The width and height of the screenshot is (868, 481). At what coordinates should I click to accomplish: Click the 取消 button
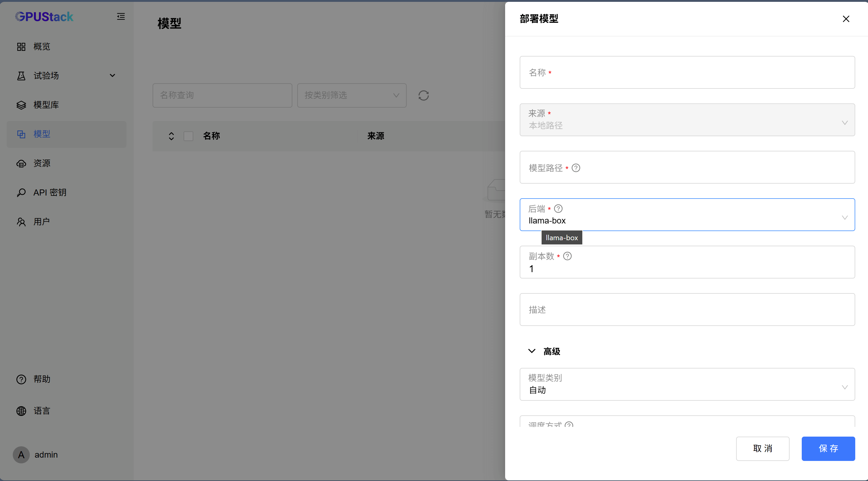762,449
